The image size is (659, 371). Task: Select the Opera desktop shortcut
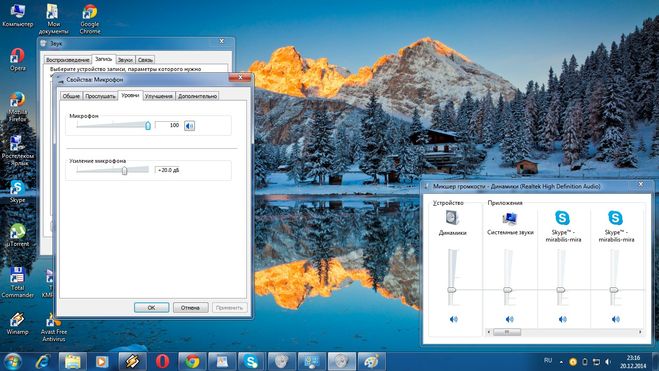[18, 59]
